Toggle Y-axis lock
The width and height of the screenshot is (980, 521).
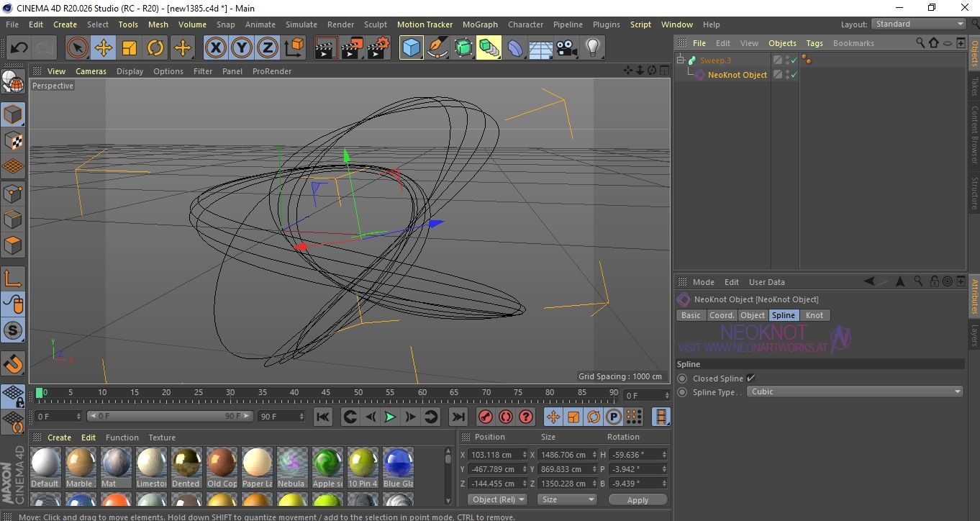tap(242, 48)
